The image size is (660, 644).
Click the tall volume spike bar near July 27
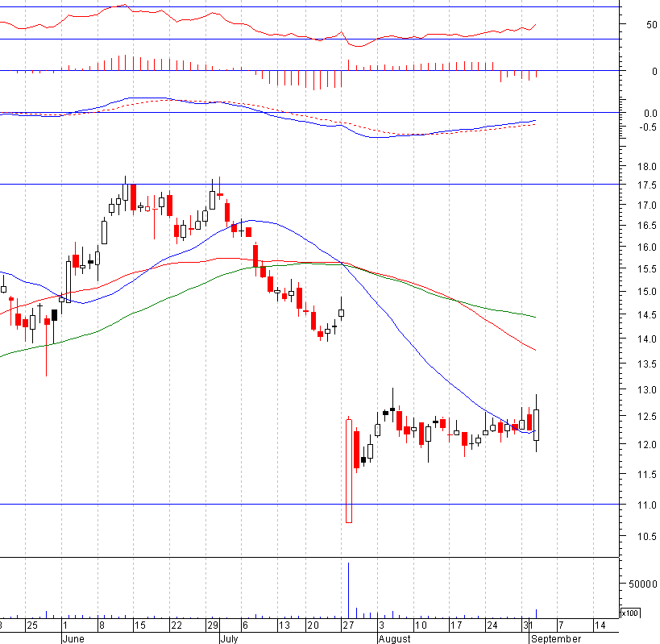click(x=348, y=590)
